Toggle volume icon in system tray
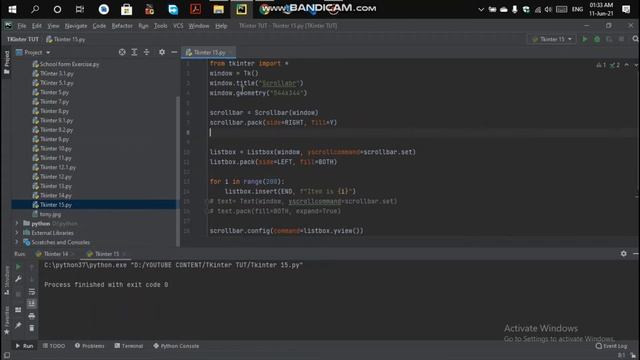This screenshot has height=360, width=640. (x=548, y=9)
